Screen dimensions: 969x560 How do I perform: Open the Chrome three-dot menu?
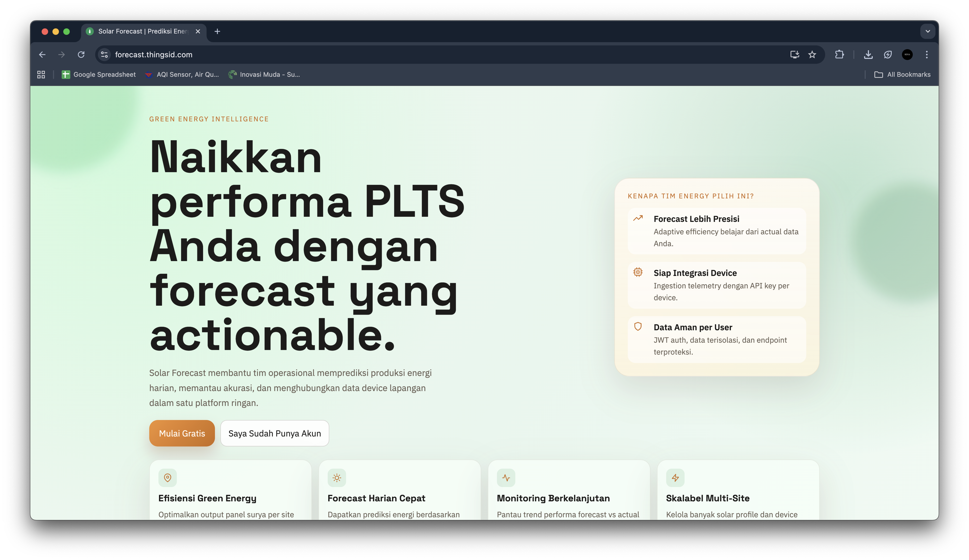[x=927, y=55]
